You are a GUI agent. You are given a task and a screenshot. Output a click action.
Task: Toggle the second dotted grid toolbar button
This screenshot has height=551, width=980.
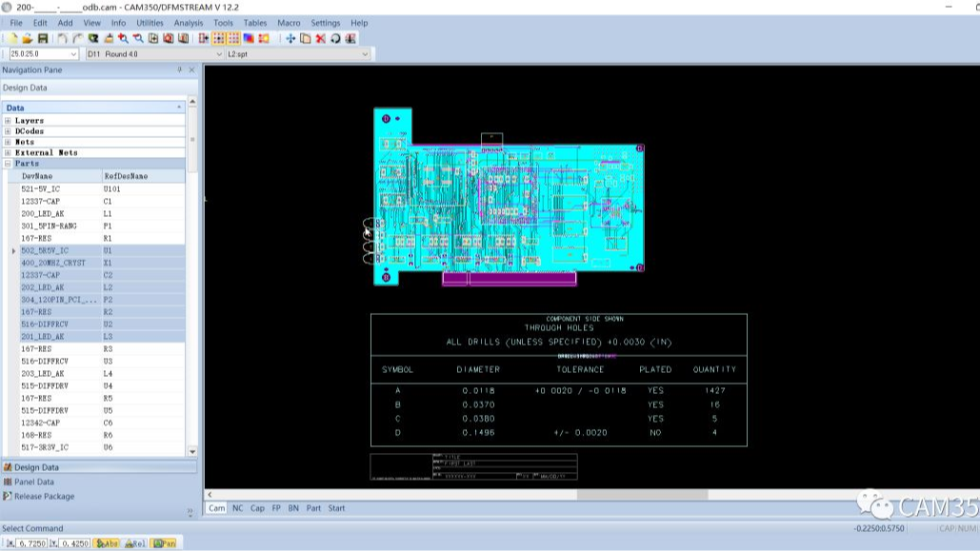click(233, 39)
